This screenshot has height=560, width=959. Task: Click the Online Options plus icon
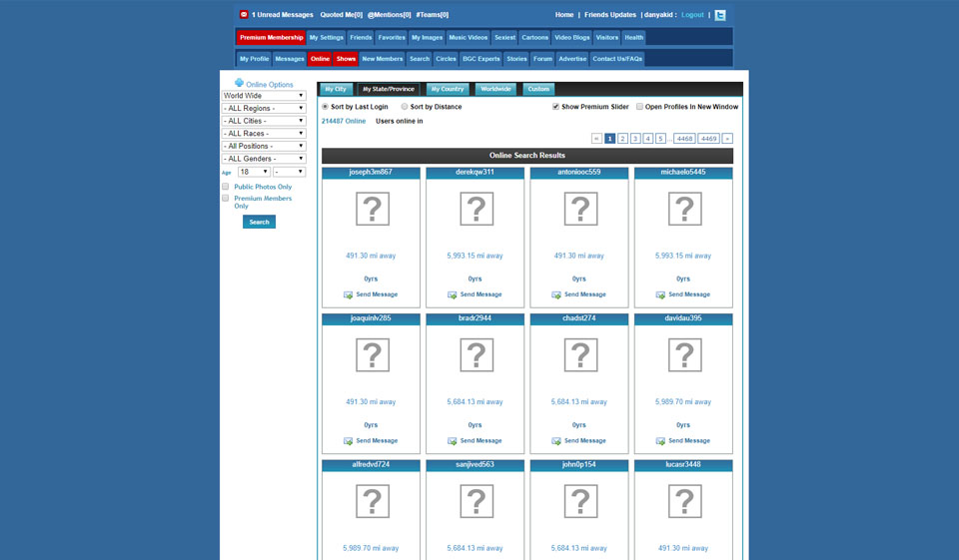click(x=239, y=84)
